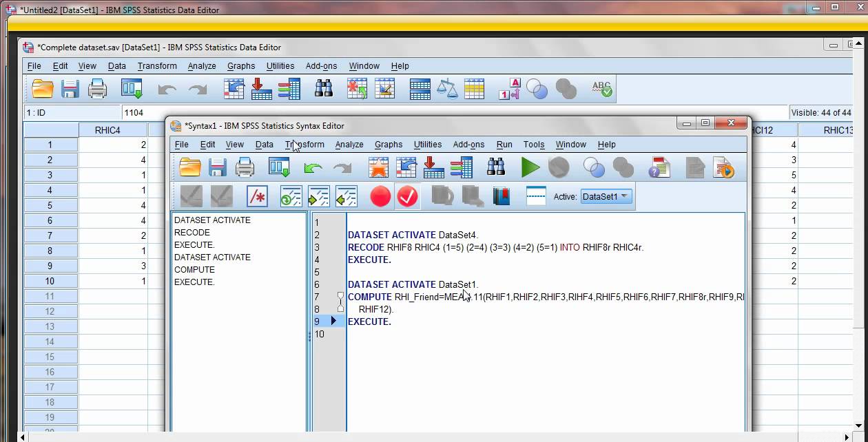Open Analyze menu in Data Editor
868x442 pixels.
(202, 66)
